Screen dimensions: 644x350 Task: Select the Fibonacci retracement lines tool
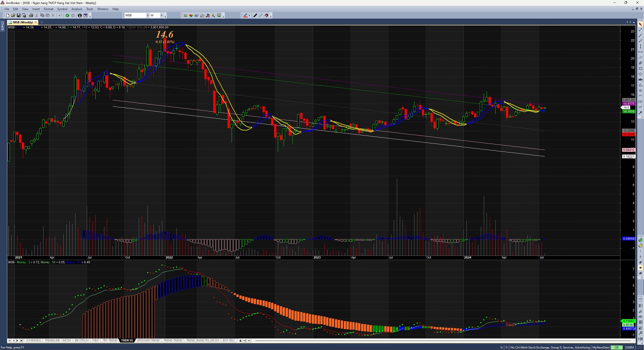[640, 300]
